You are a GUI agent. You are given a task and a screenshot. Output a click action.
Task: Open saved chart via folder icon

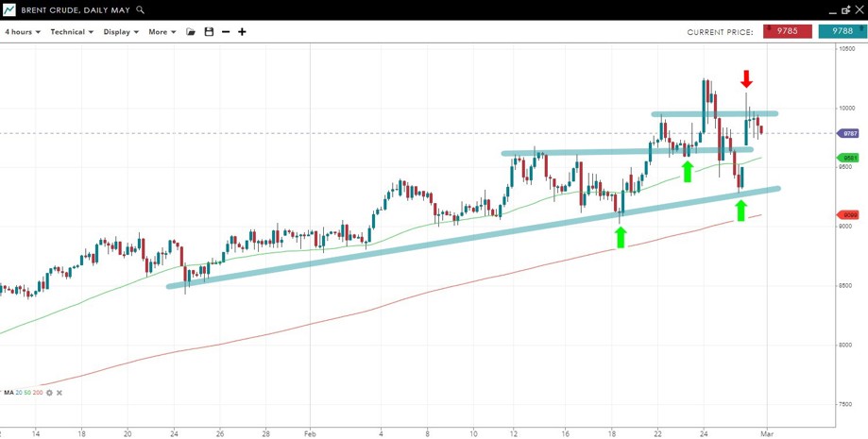pos(191,32)
